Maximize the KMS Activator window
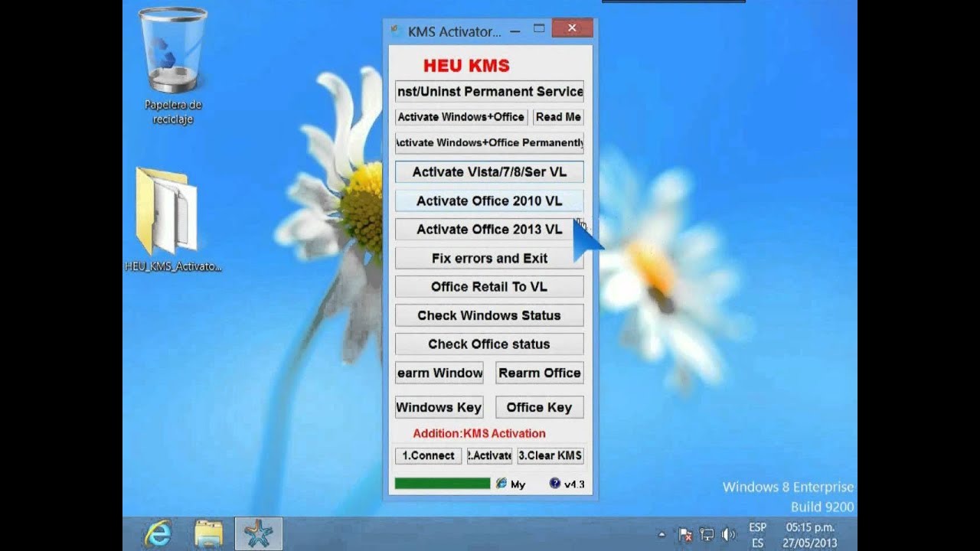This screenshot has height=551, width=980. [539, 29]
